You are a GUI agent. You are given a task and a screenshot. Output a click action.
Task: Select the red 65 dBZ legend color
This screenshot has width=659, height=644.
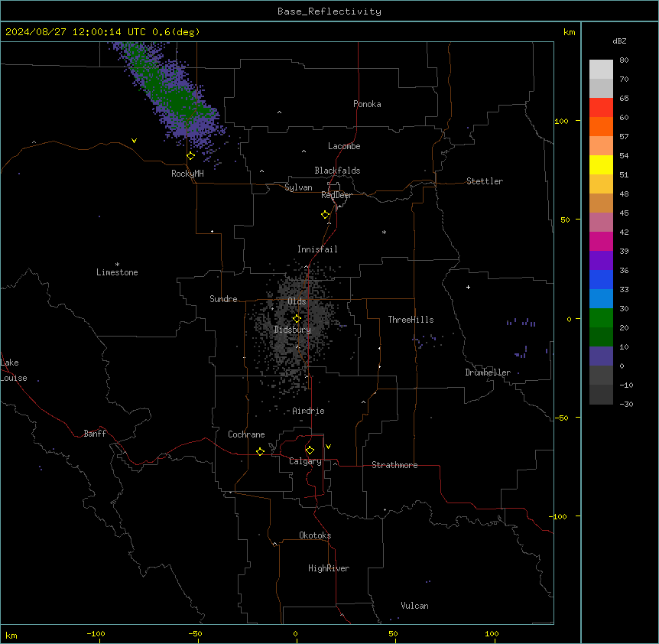(x=601, y=108)
